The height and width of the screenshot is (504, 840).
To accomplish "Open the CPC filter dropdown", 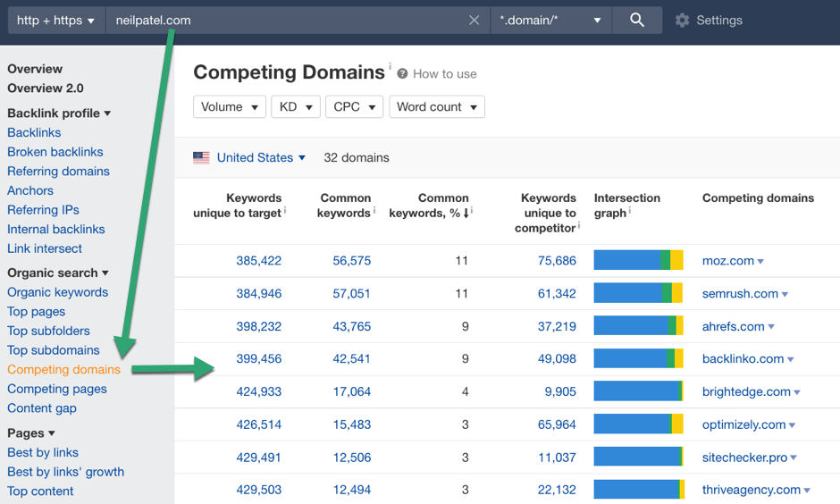I will point(354,106).
